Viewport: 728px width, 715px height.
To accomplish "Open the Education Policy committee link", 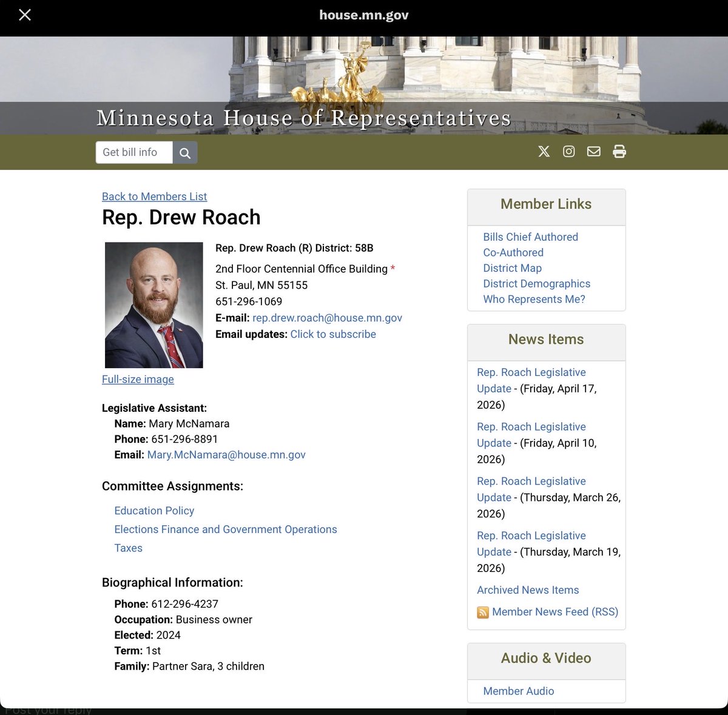I will [x=154, y=511].
